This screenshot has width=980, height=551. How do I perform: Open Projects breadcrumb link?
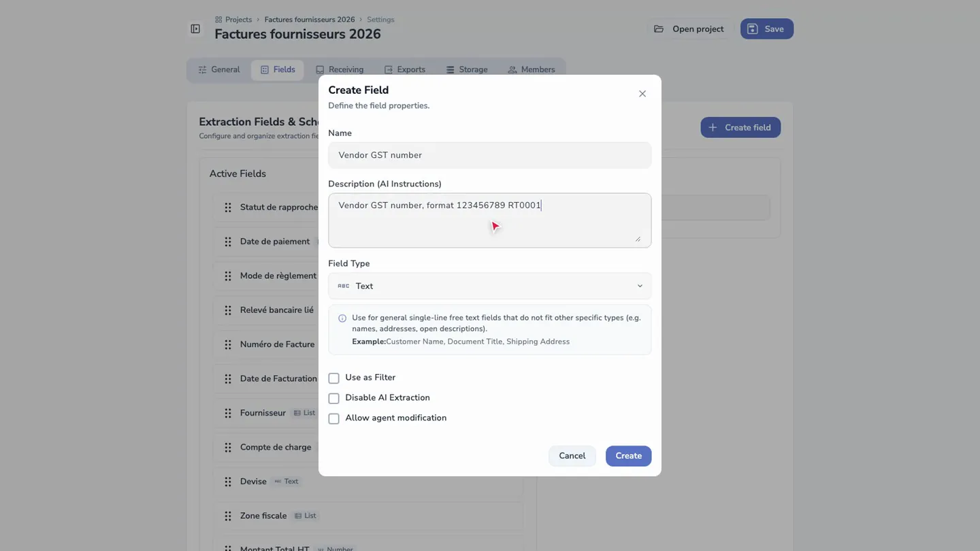[x=238, y=20]
